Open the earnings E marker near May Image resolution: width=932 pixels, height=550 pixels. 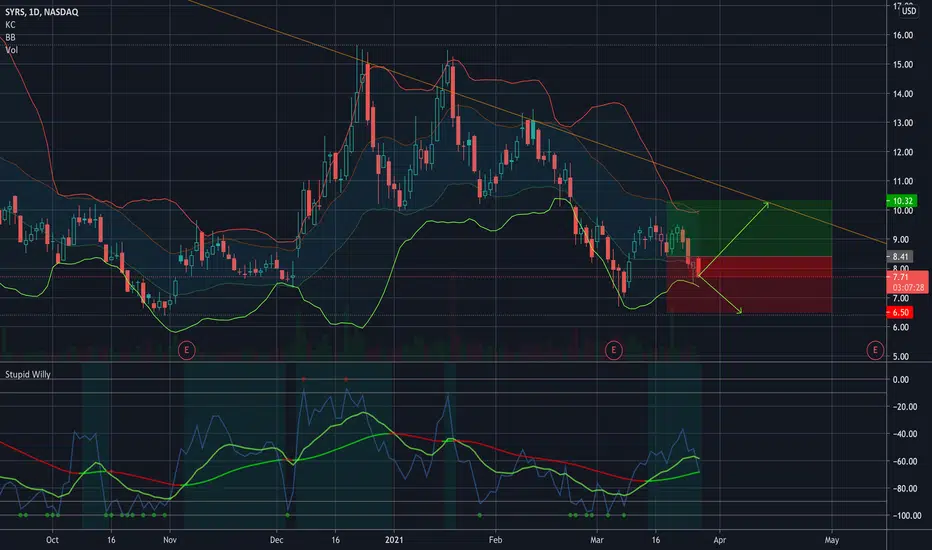[x=874, y=350]
